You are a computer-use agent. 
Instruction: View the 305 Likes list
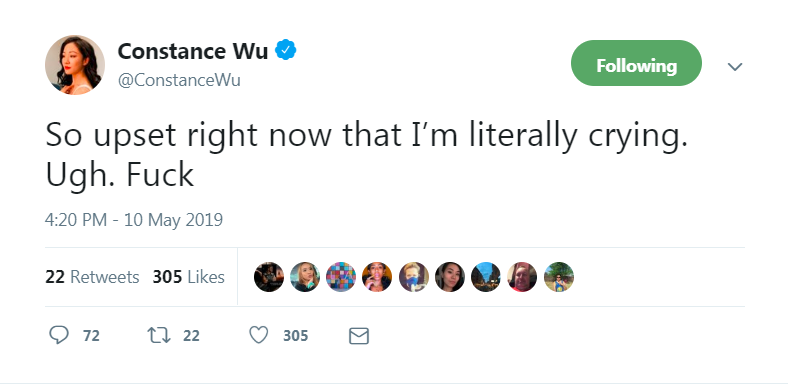[x=188, y=277]
